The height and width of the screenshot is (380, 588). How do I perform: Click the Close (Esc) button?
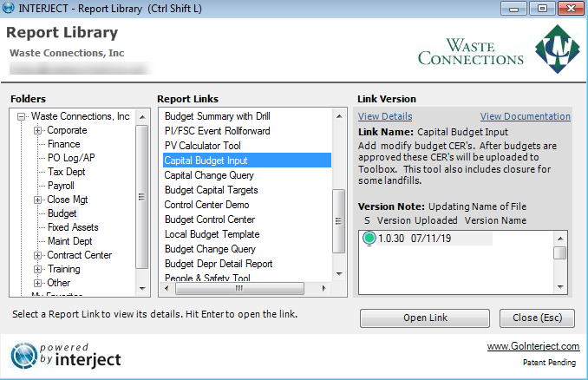pyautogui.click(x=537, y=318)
